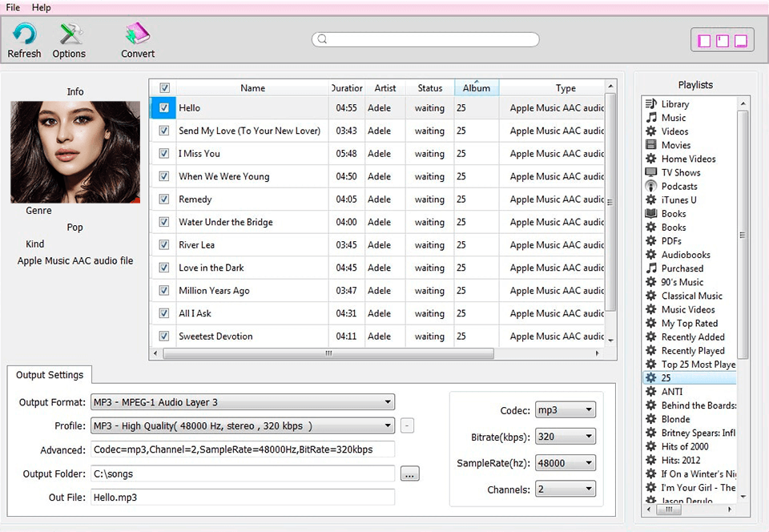Select the TV Shows playlist icon
Screen dimensions: 769x532
point(652,172)
